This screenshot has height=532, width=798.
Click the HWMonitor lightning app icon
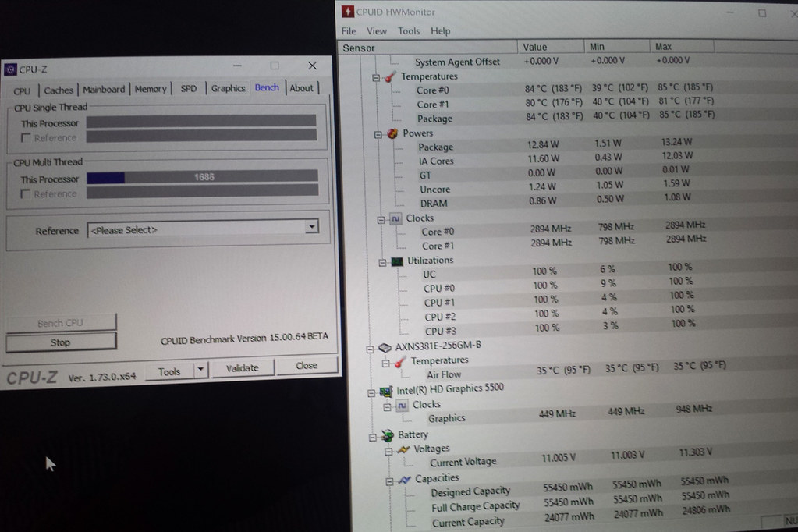[348, 12]
